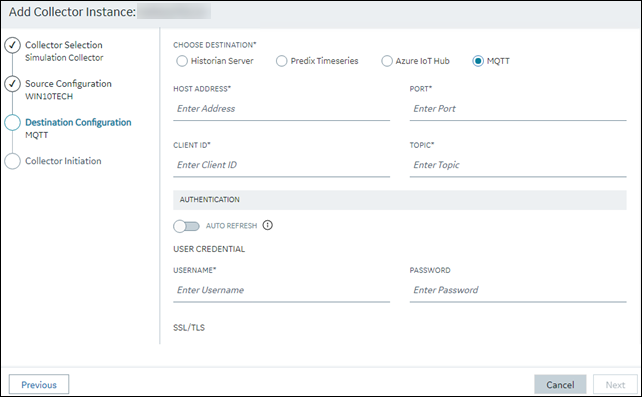Select the Predix Timeseries radio button
The width and height of the screenshot is (642, 397).
[x=281, y=61]
